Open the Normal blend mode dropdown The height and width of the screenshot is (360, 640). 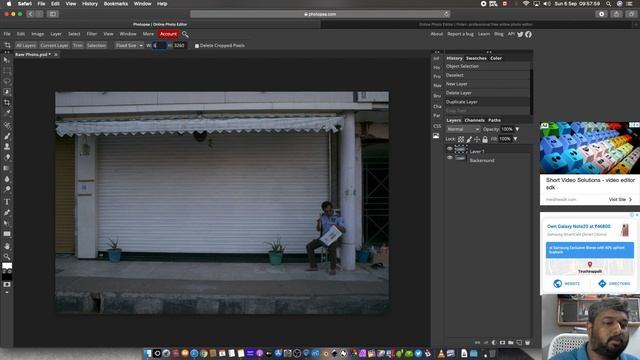463,129
